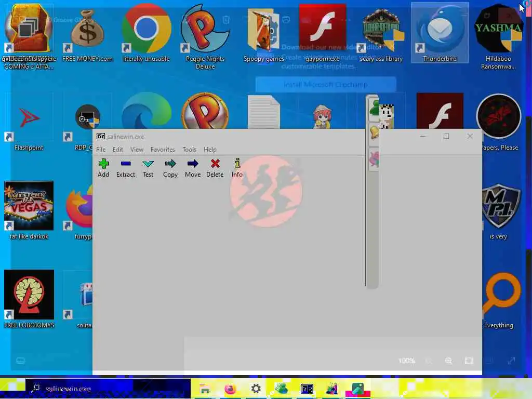
Task: Select the RDP shortcut icon on desktop
Action: point(84,123)
